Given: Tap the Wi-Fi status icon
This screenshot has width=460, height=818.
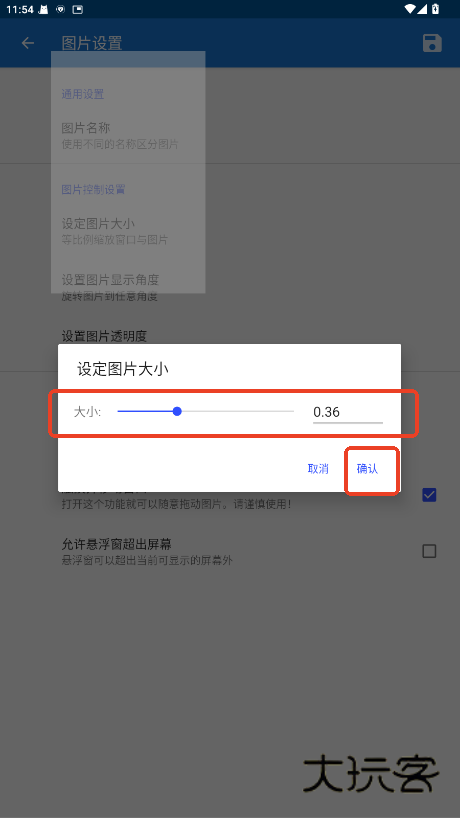Looking at the screenshot, I should click(410, 9).
